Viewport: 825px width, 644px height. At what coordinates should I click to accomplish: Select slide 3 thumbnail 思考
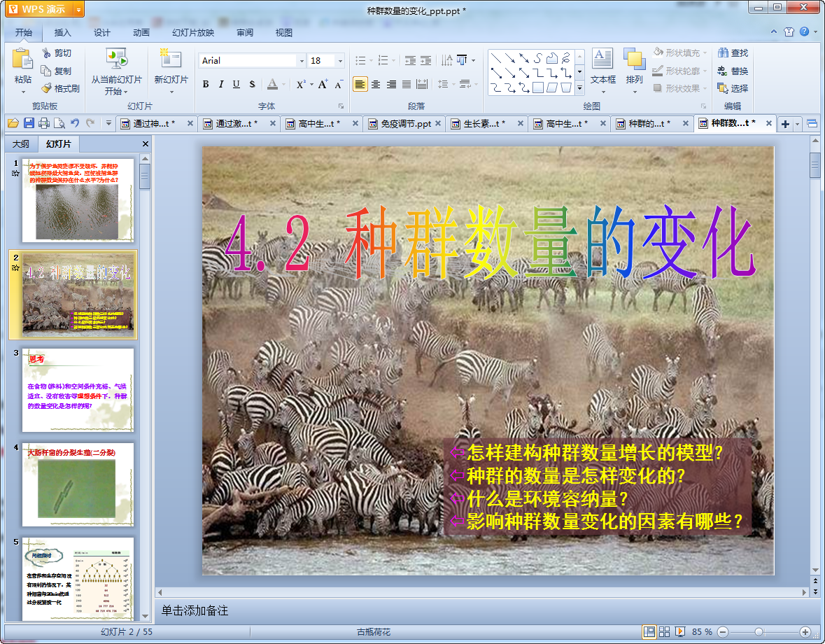coord(78,390)
